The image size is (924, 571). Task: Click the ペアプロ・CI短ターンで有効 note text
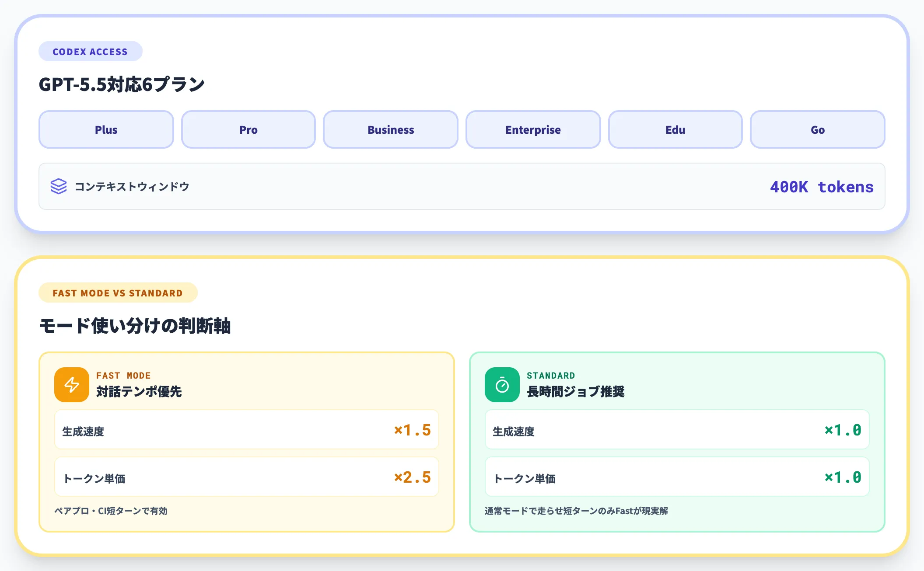[x=112, y=510]
